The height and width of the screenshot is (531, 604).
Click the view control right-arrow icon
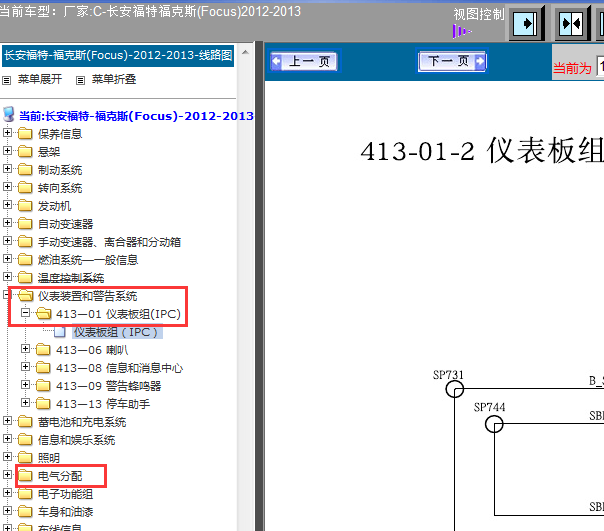click(x=525, y=24)
